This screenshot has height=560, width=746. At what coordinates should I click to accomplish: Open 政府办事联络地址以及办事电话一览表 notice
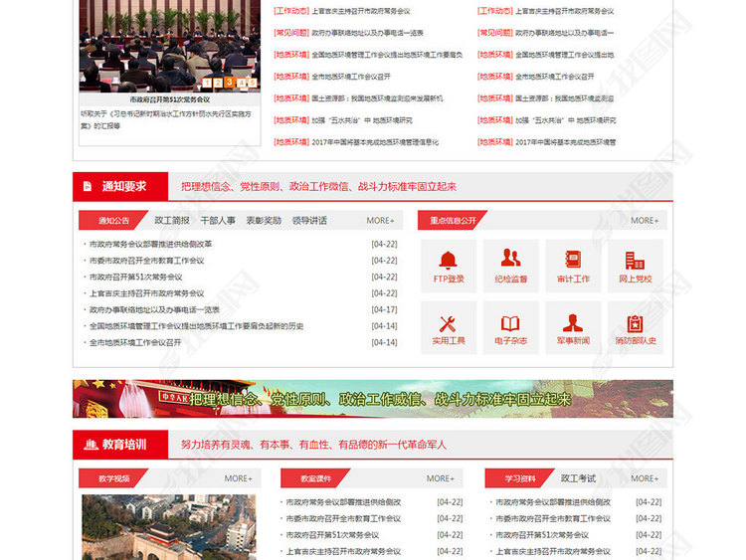154,309
